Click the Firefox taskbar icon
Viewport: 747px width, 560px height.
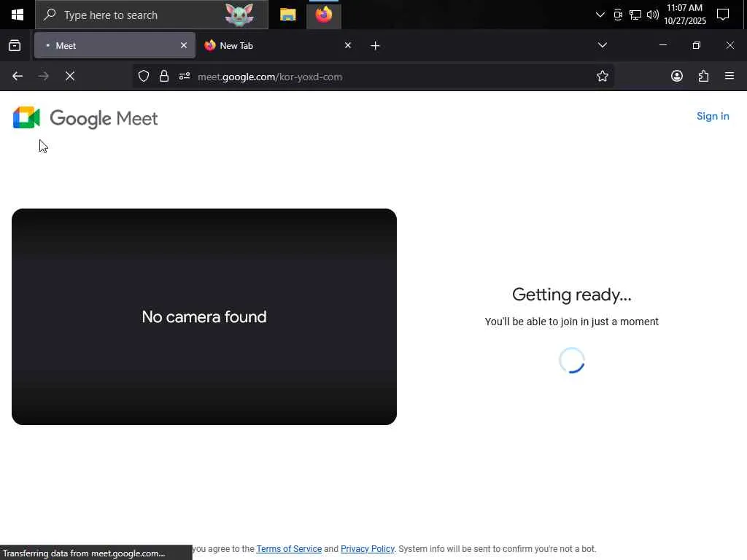(323, 15)
